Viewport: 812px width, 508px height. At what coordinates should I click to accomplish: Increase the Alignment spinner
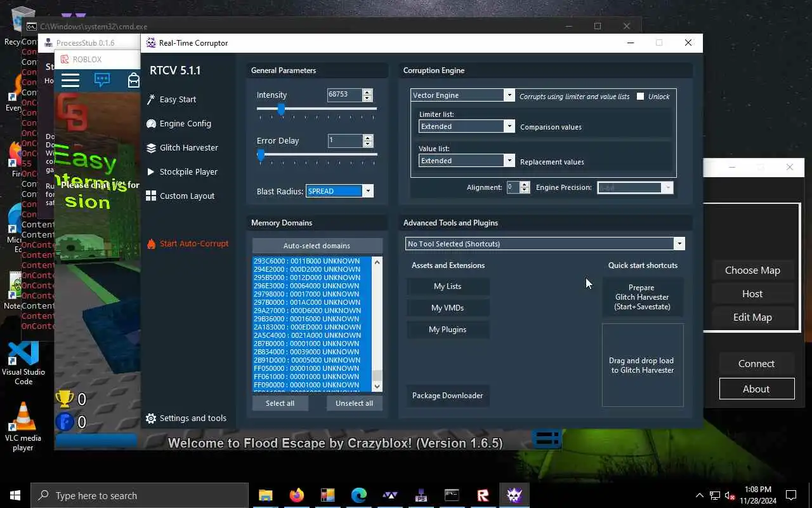click(x=524, y=185)
